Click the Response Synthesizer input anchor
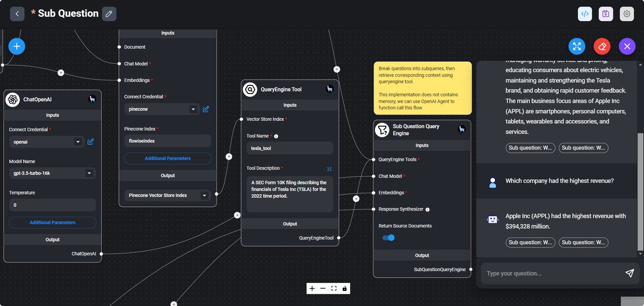The width and height of the screenshot is (644, 306). 373,209
